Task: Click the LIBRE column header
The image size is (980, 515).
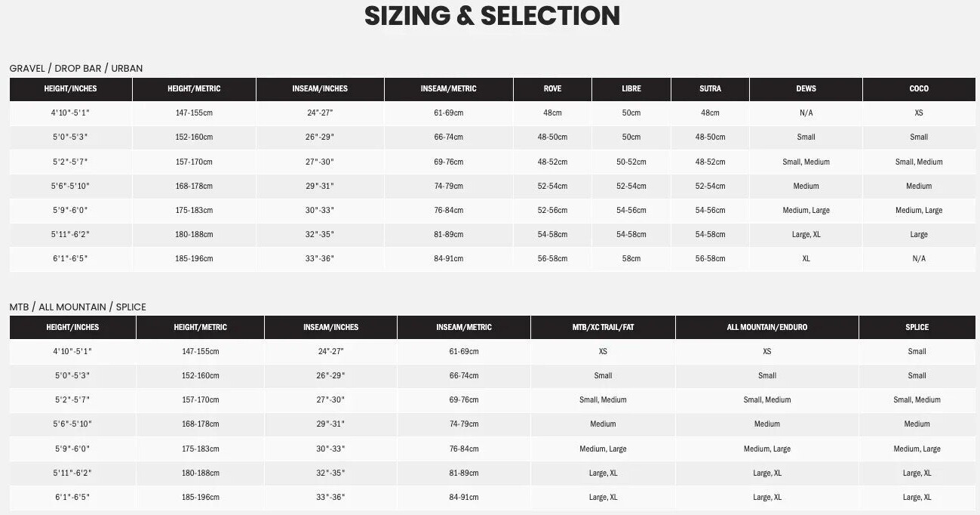Action: coord(631,89)
